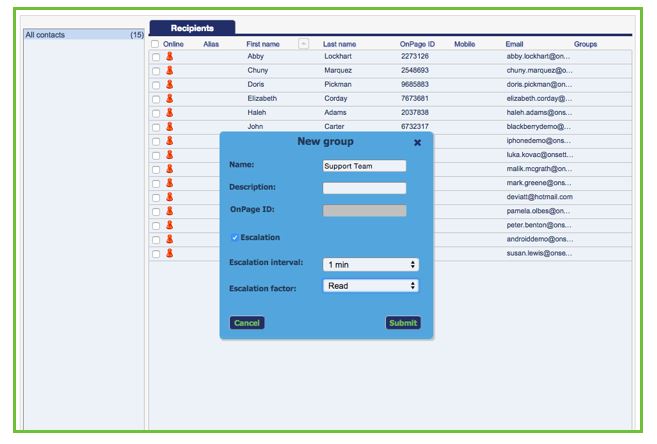Click the status icon in Doris Pickman's row
This screenshot has height=444, width=657.
click(x=170, y=84)
